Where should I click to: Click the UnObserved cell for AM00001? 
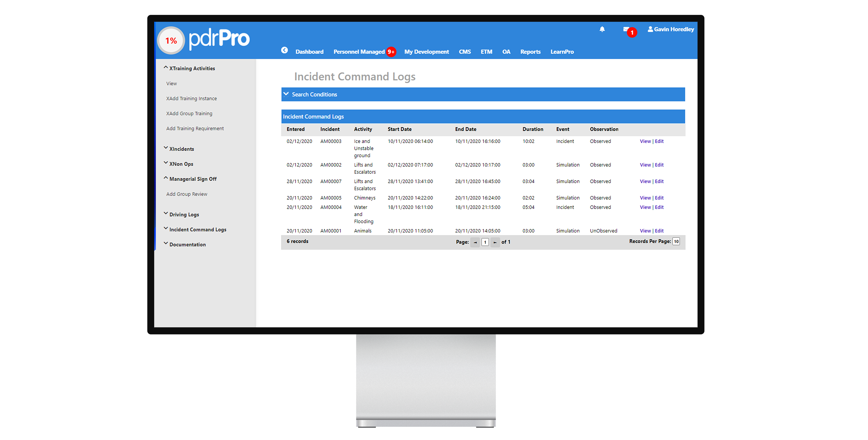603,231
